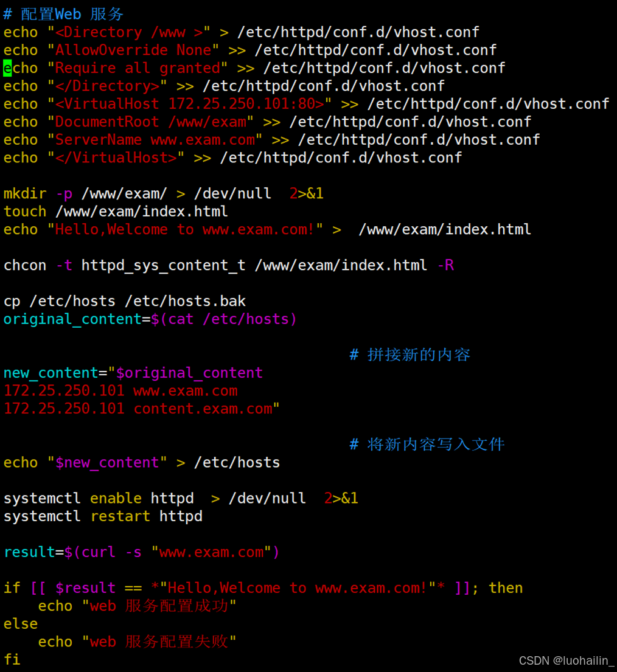Click the variable 'original_content' assignment
The width and height of the screenshot is (617, 672).
72,319
